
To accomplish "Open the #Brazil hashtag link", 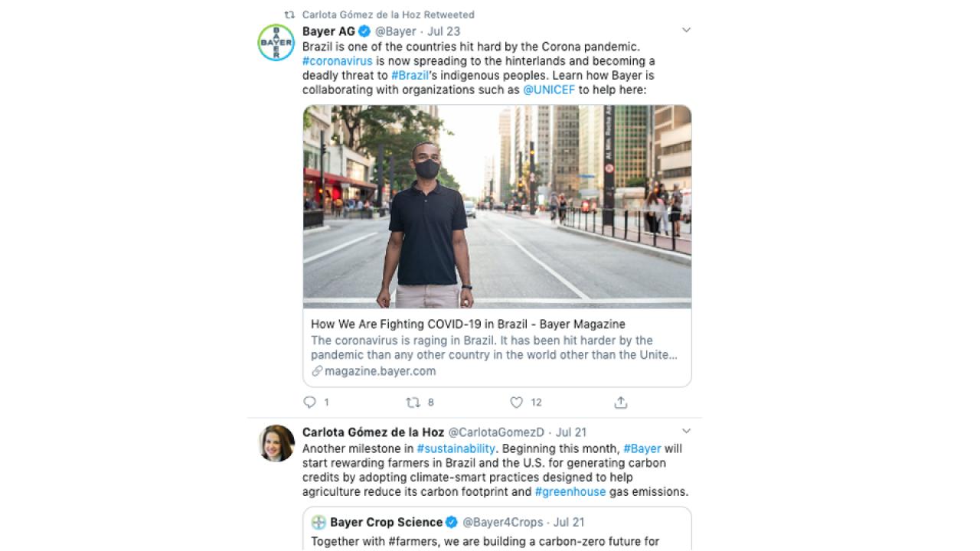I will pos(410,75).
